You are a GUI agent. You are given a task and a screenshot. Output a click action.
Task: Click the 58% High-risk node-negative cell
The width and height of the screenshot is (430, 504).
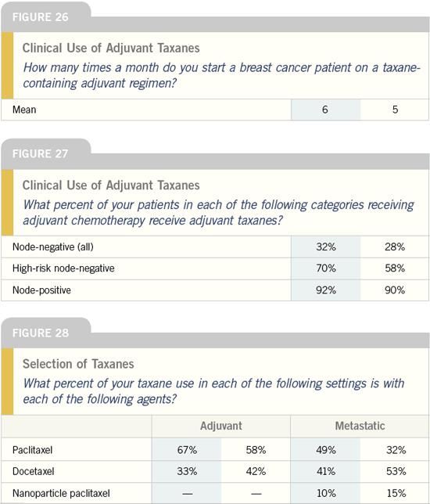coord(395,268)
